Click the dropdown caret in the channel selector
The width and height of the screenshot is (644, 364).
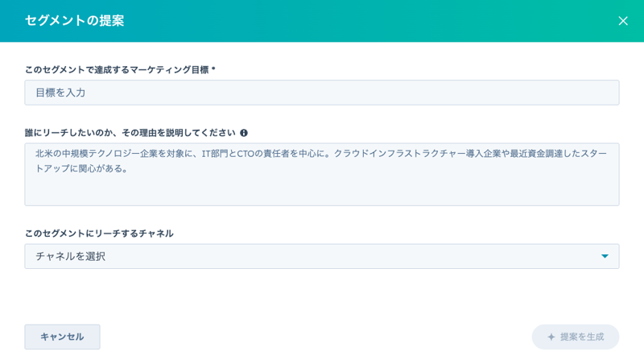click(x=605, y=256)
